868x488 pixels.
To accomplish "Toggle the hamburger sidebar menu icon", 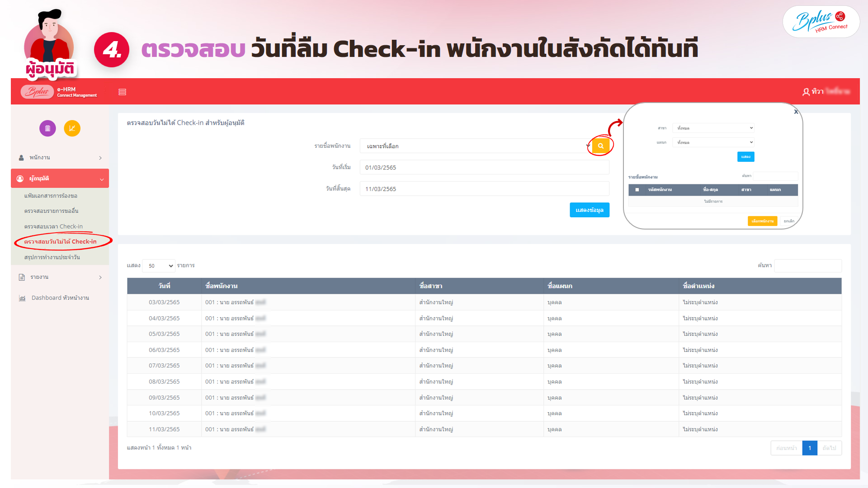I will [x=122, y=92].
